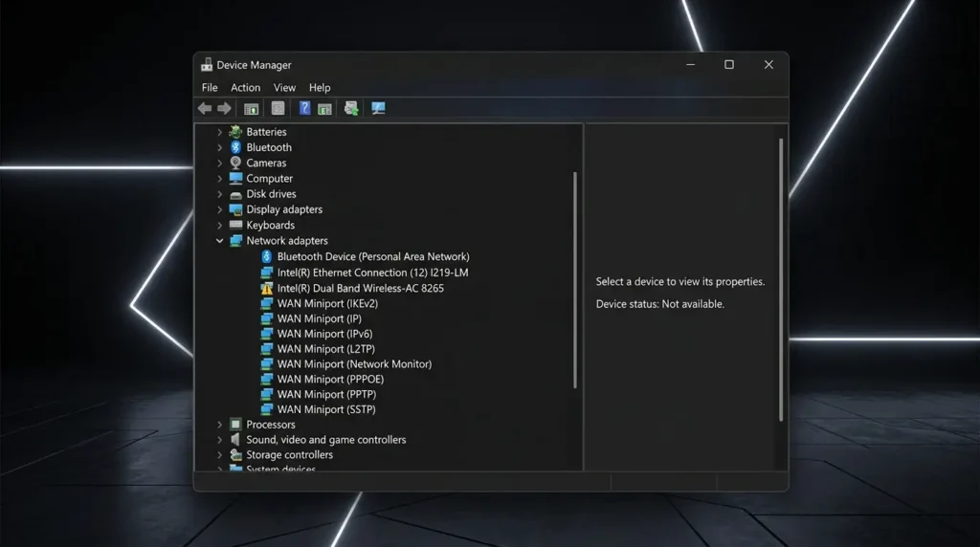The height and width of the screenshot is (547, 980).
Task: Maximize the Device Manager window
Action: [728, 64]
